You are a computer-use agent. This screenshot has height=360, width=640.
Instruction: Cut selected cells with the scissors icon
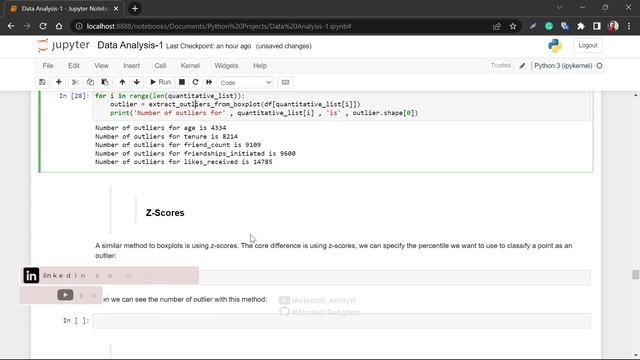(x=75, y=82)
